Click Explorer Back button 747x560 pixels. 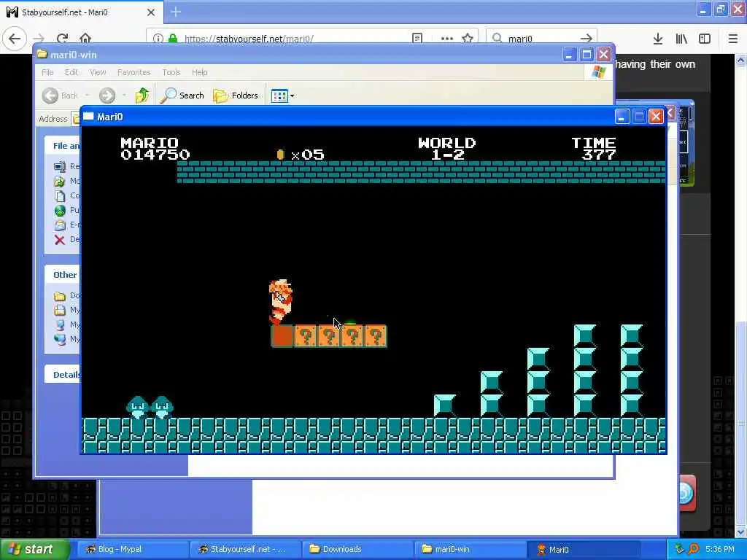point(60,96)
